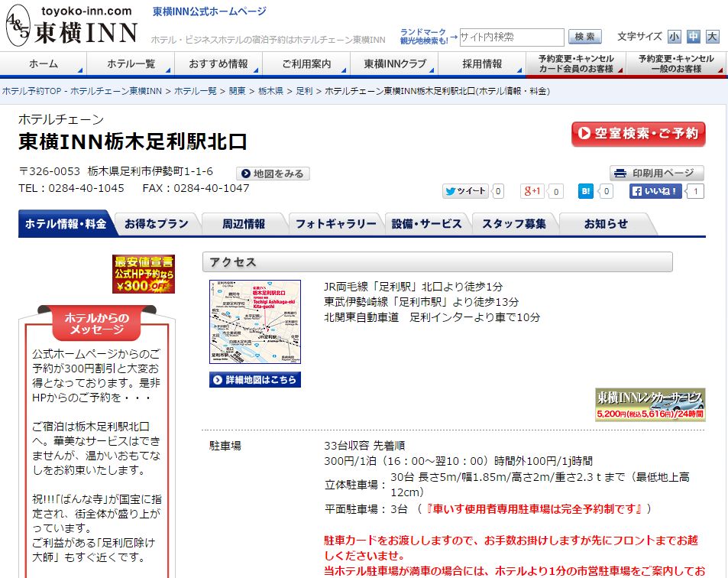Viewport: 728px width, 578px height.
Task: Click the 最安値宣言 ¥300 OFF banner
Action: click(144, 274)
